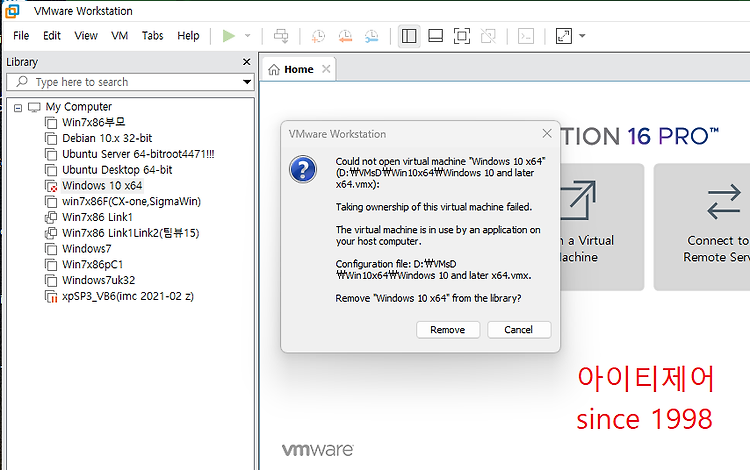Select Debian 10.x 32-bit VM
The image size is (750, 470).
[x=107, y=138]
